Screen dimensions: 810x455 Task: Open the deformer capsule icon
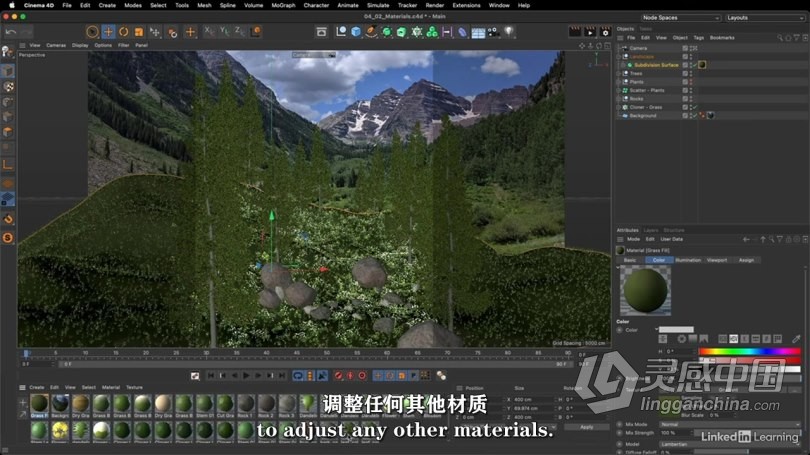pyautogui.click(x=462, y=32)
